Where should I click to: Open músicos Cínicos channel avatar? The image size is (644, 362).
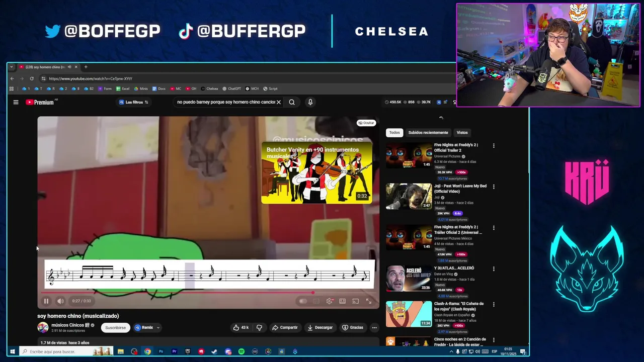point(43,328)
